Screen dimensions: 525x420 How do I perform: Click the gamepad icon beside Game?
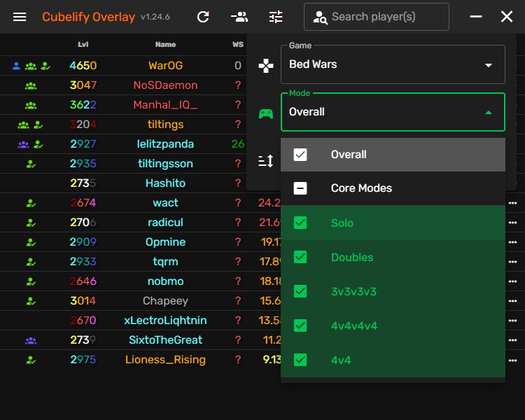[266, 65]
